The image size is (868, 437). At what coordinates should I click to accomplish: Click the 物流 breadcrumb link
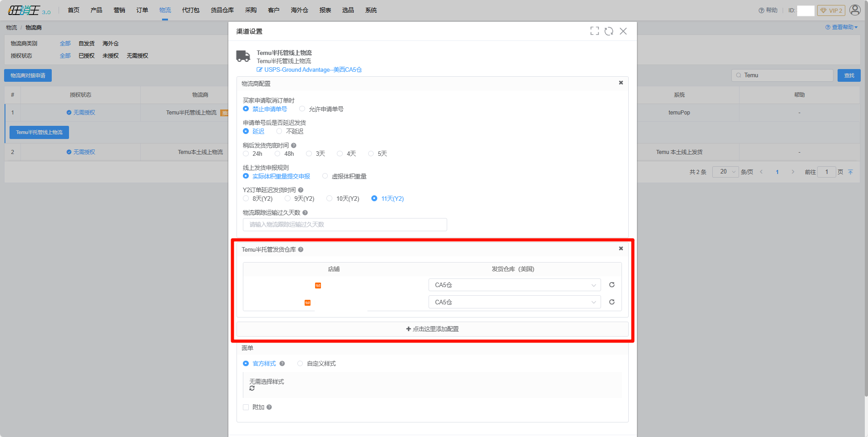click(x=11, y=28)
